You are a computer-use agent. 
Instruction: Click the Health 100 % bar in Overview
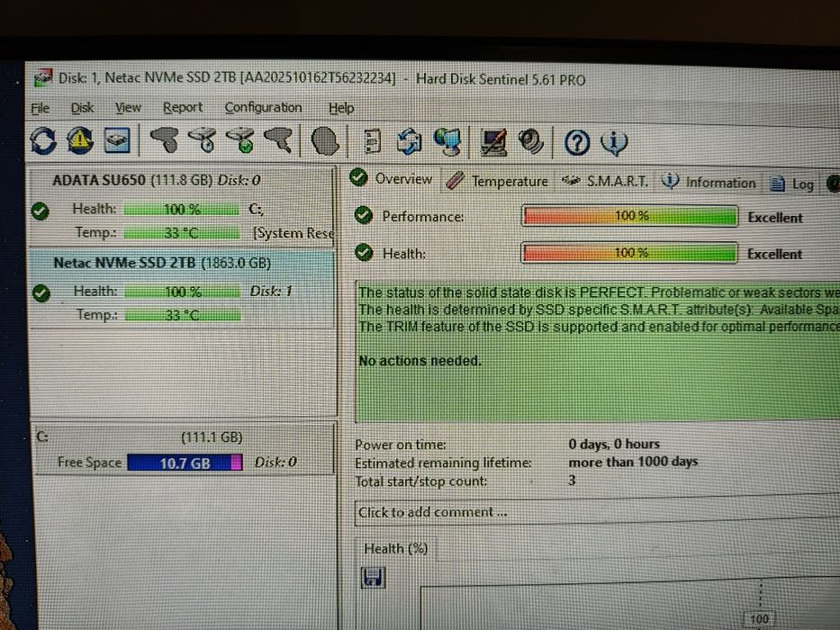(x=629, y=252)
